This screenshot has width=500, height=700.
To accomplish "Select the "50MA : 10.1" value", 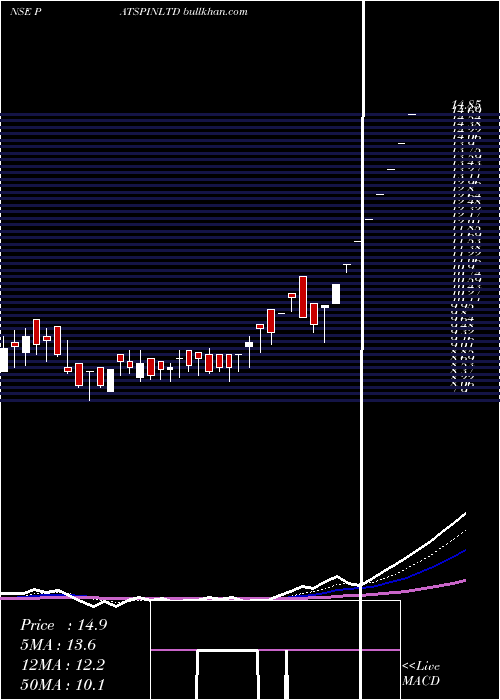I will point(62,685).
